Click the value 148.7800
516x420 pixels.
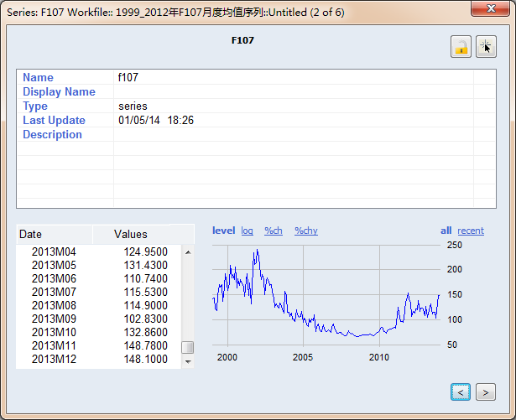(x=145, y=345)
